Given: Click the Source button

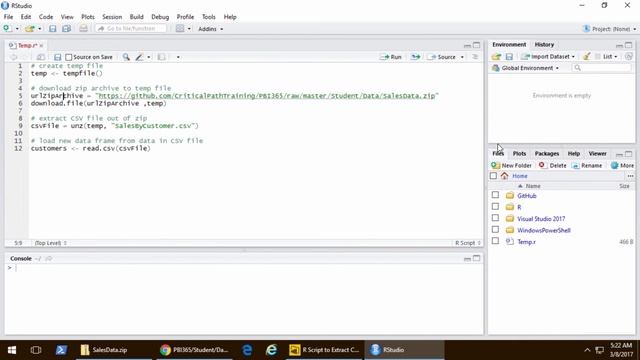Looking at the screenshot, I should pos(442,57).
